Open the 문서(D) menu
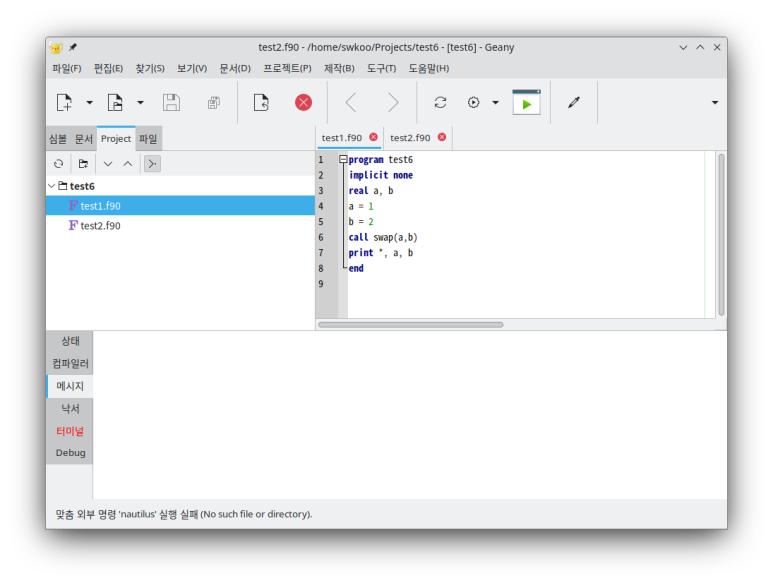The width and height of the screenshot is (773, 583). tap(235, 69)
